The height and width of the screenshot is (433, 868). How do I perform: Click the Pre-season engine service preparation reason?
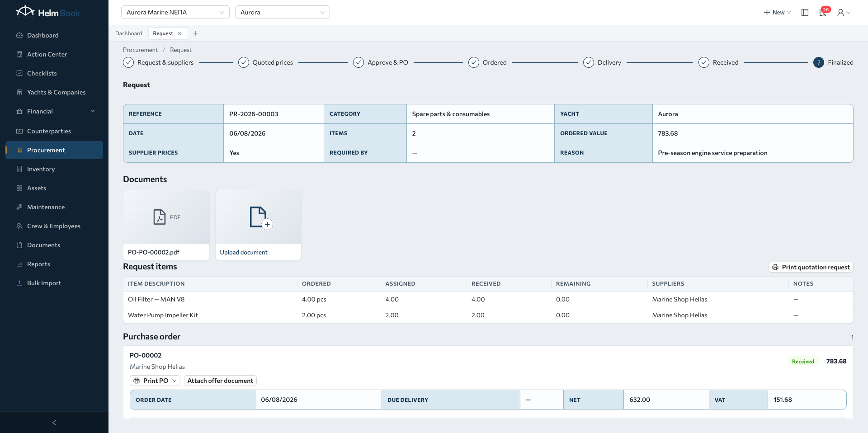[712, 153]
